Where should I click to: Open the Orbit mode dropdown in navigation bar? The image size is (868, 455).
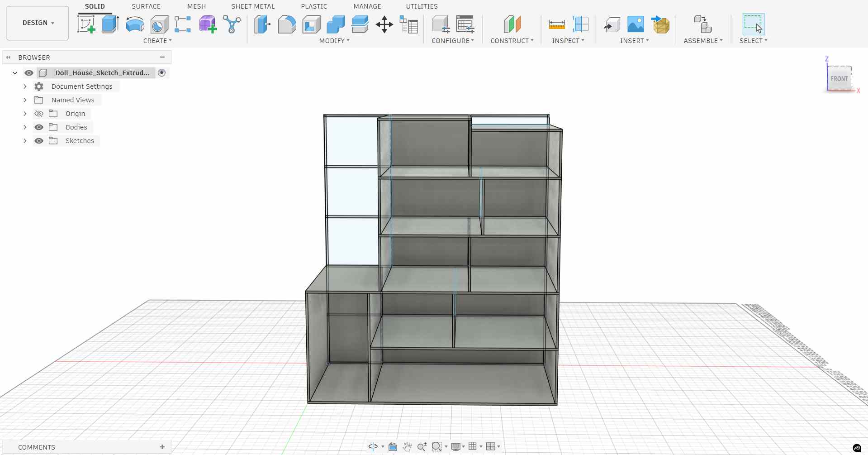pyautogui.click(x=382, y=446)
